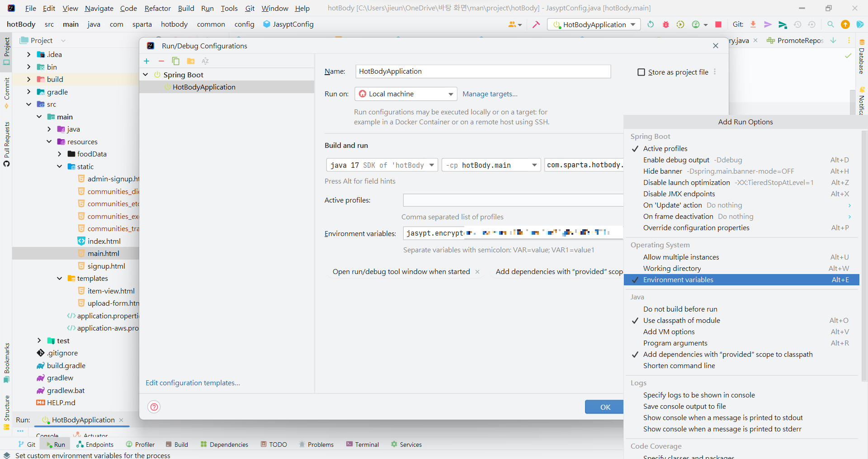Viewport: 868px width, 459px height.
Task: Open help with question mark icon
Action: tap(154, 407)
